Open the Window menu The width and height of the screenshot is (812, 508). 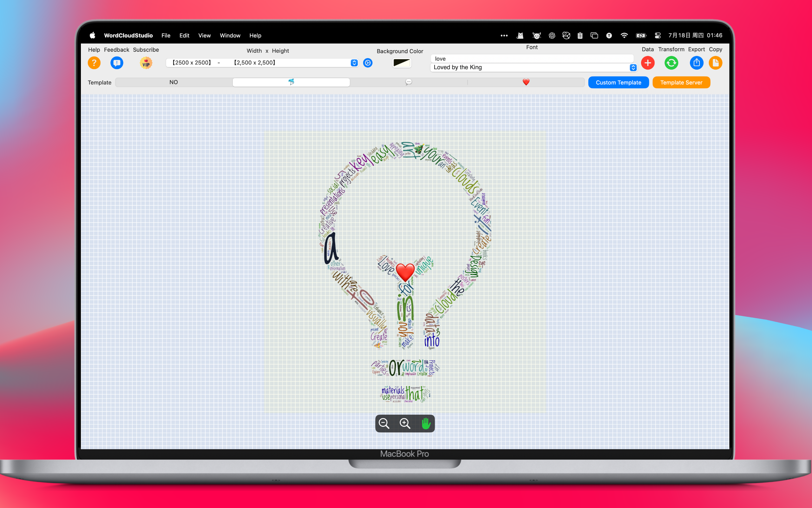tap(230, 35)
